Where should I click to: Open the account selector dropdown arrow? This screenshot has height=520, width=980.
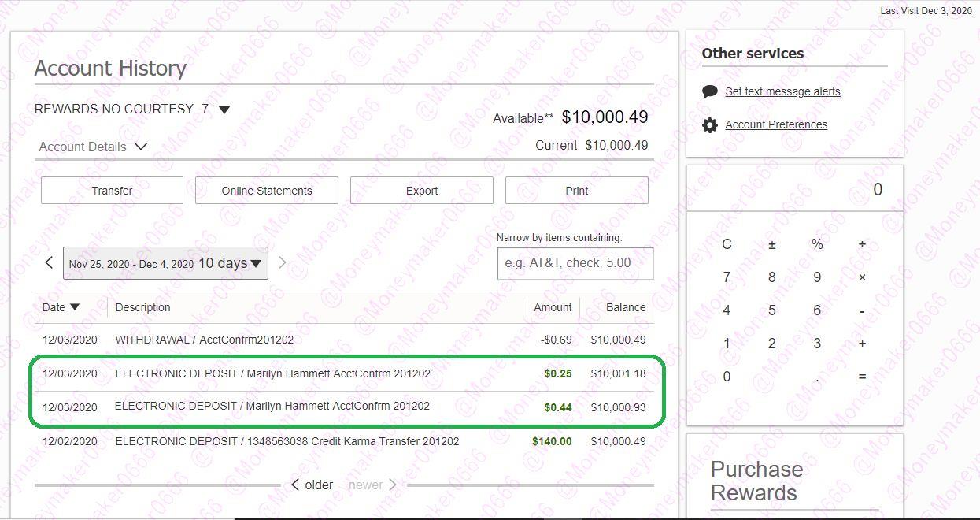click(224, 110)
